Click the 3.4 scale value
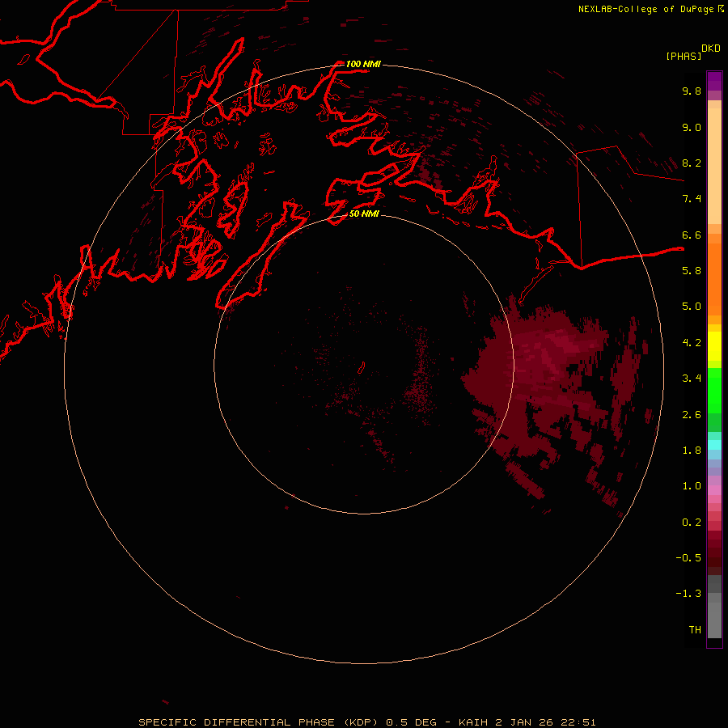The image size is (728, 728). click(x=692, y=379)
